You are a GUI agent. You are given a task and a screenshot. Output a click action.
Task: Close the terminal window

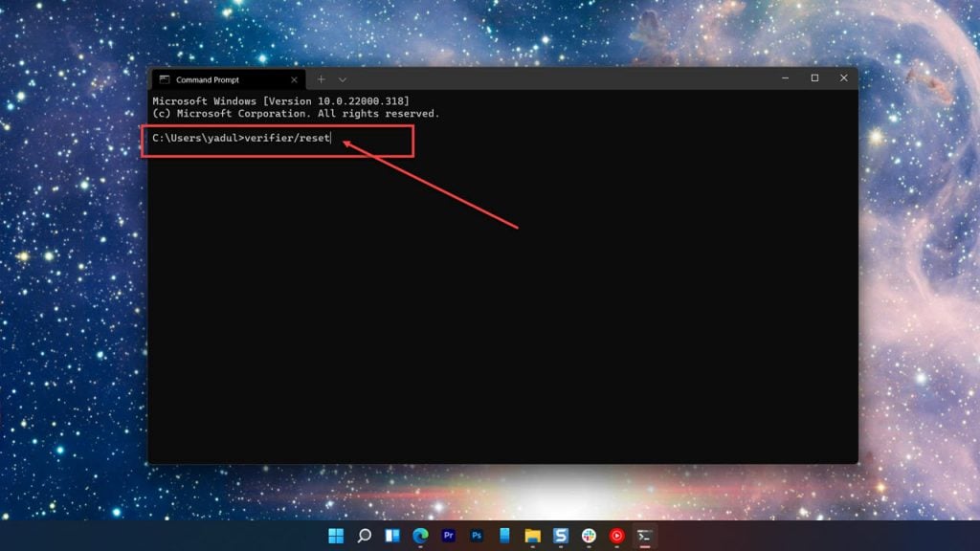click(844, 78)
